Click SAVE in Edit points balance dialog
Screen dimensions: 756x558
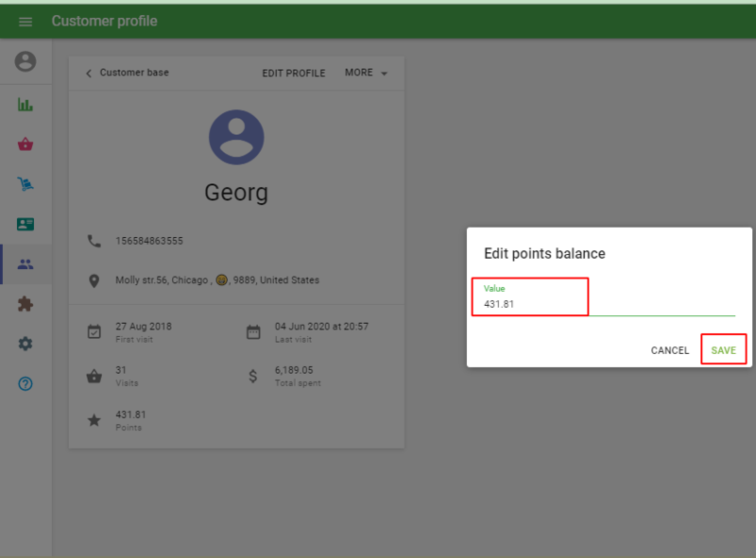pyautogui.click(x=723, y=350)
